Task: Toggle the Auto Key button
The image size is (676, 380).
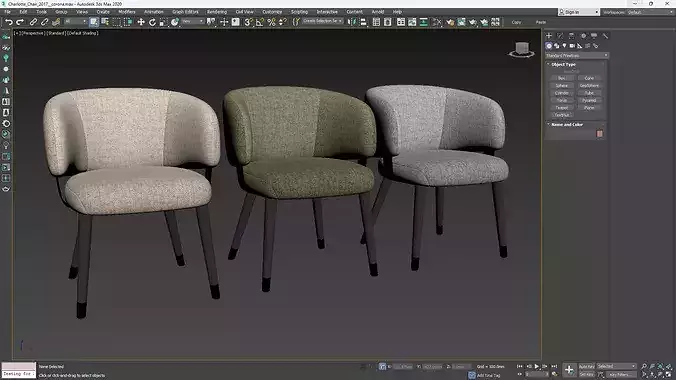Action: [586, 366]
